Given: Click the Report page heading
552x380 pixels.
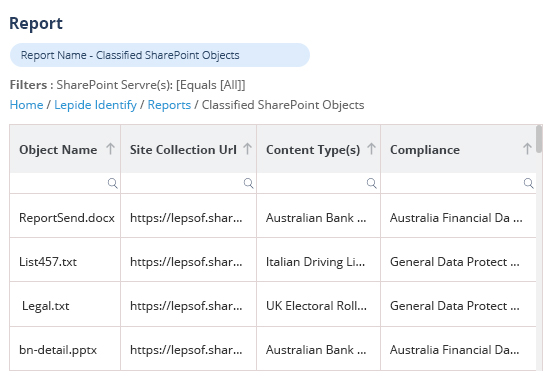Looking at the screenshot, I should (x=36, y=24).
